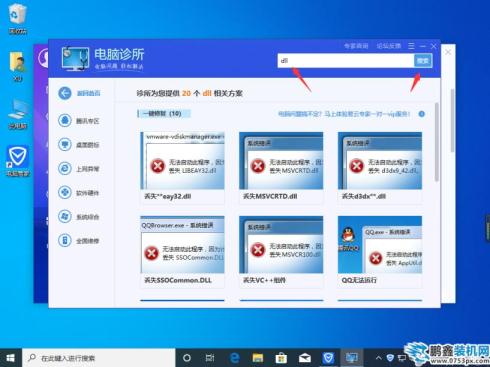Open 论坛反馈 link in the title bar
The width and height of the screenshot is (490, 367).
click(389, 46)
